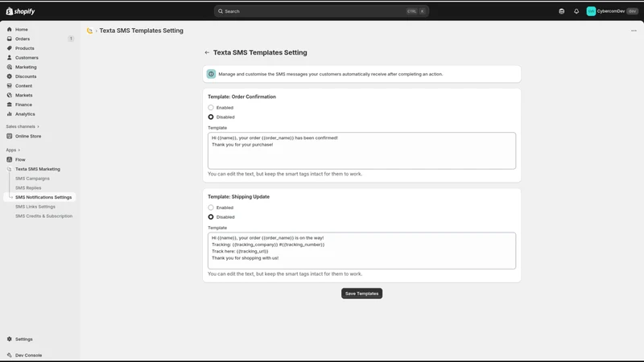Open the Flow app

pyautogui.click(x=20, y=159)
